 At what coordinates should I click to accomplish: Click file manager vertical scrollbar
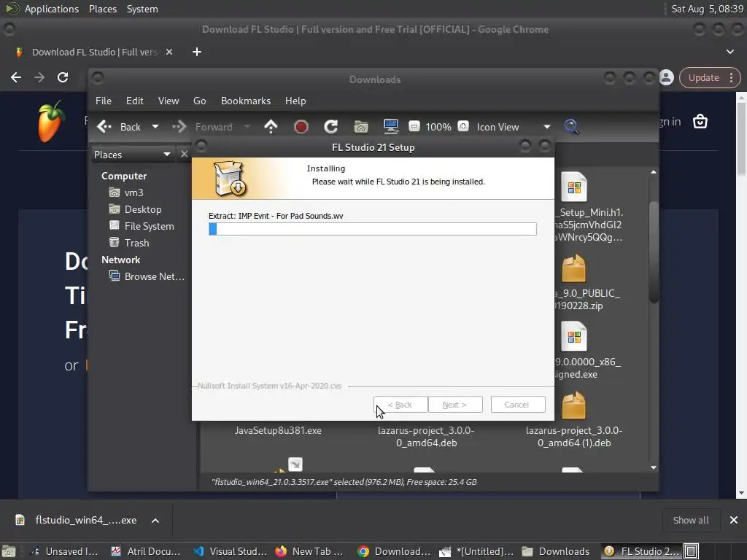pyautogui.click(x=654, y=252)
